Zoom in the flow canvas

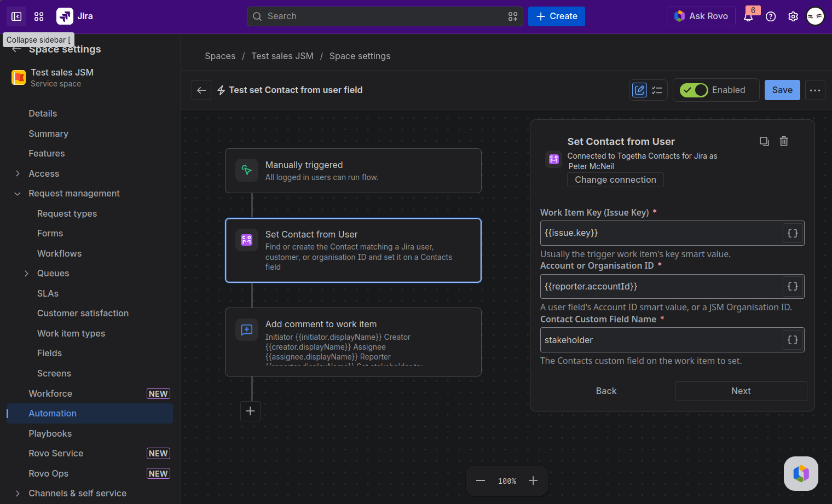click(533, 480)
